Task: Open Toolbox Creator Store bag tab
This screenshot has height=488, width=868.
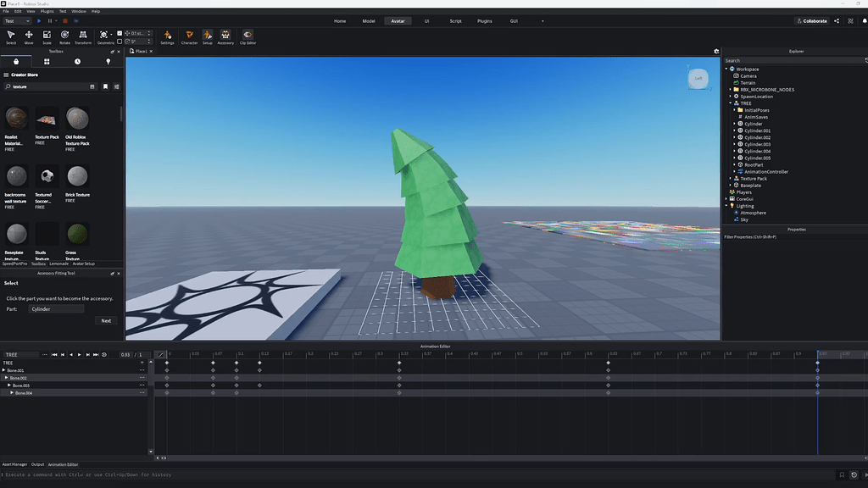Action: click(16, 61)
